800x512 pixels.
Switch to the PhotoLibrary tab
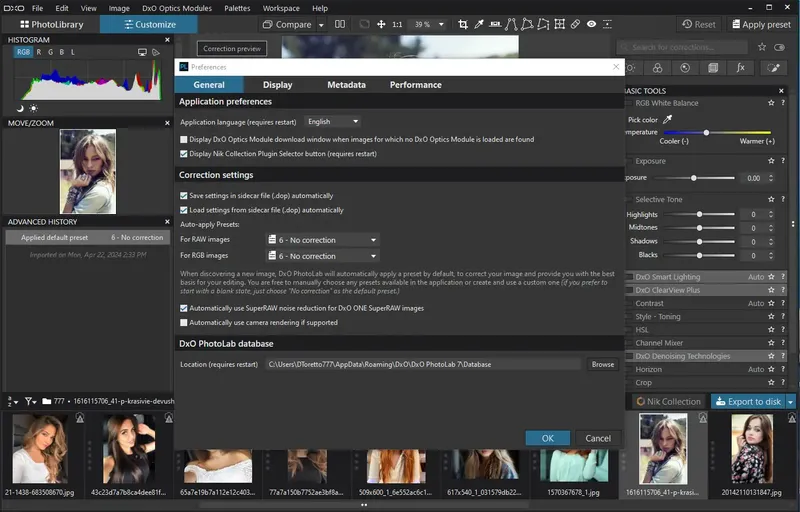coord(52,24)
